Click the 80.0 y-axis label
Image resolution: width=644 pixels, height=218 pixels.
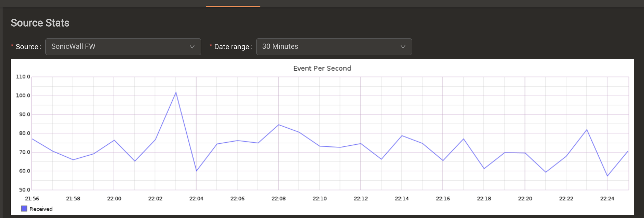coord(25,133)
